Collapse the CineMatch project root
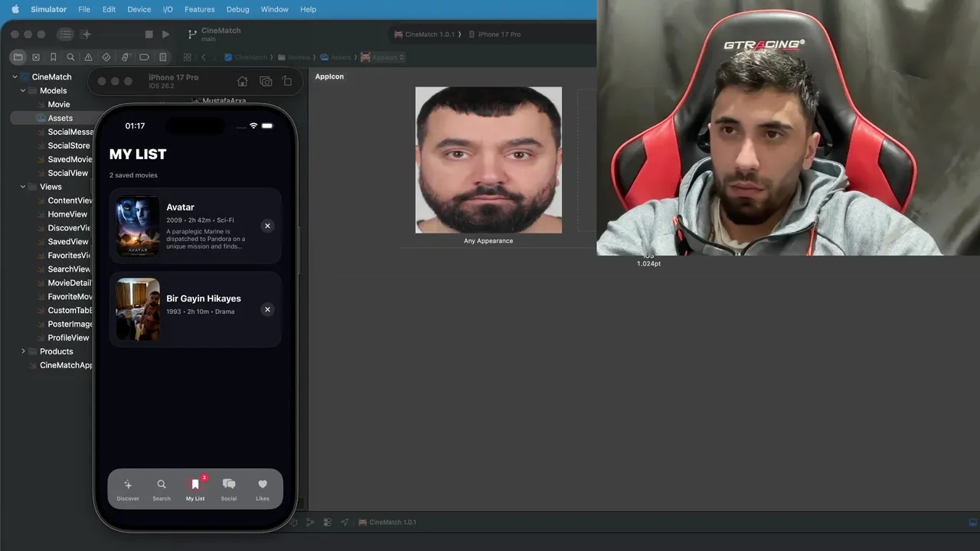980x551 pixels. pyautogui.click(x=15, y=77)
